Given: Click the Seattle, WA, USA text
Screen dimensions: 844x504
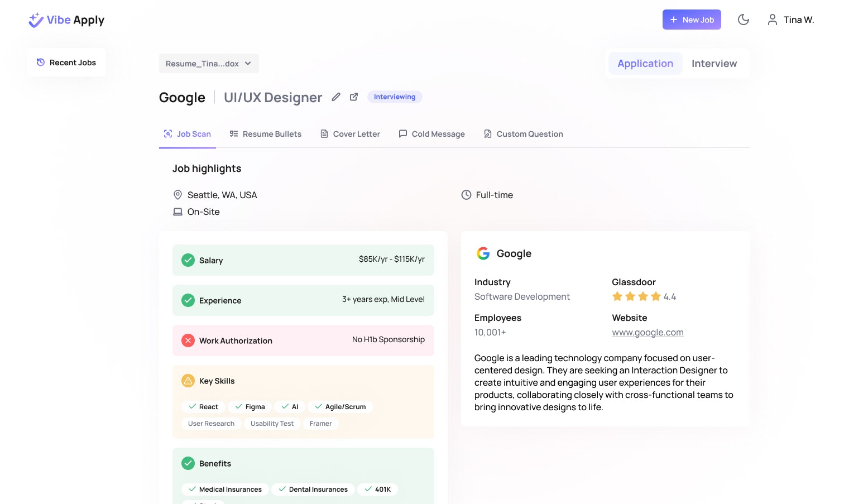Looking at the screenshot, I should tap(222, 195).
